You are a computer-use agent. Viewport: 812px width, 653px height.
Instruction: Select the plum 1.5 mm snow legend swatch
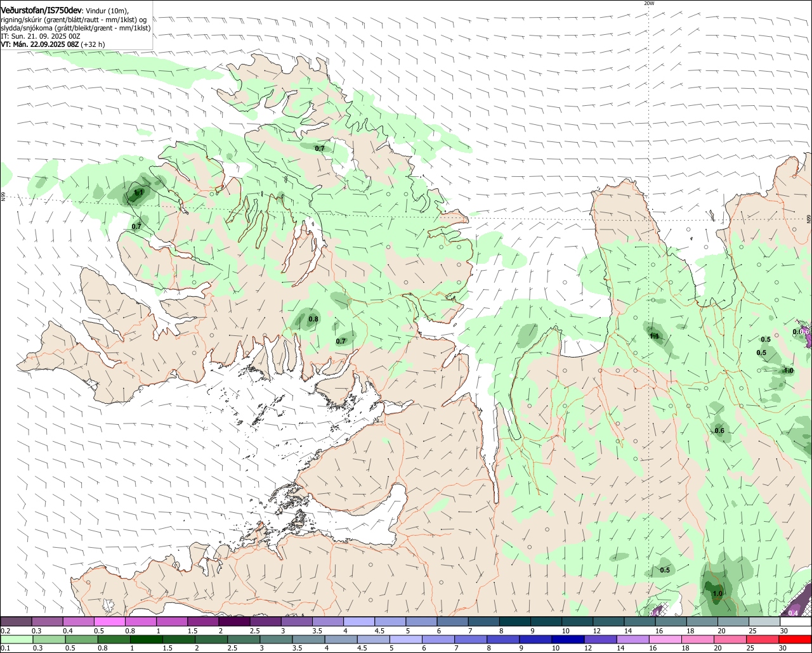coord(203,622)
